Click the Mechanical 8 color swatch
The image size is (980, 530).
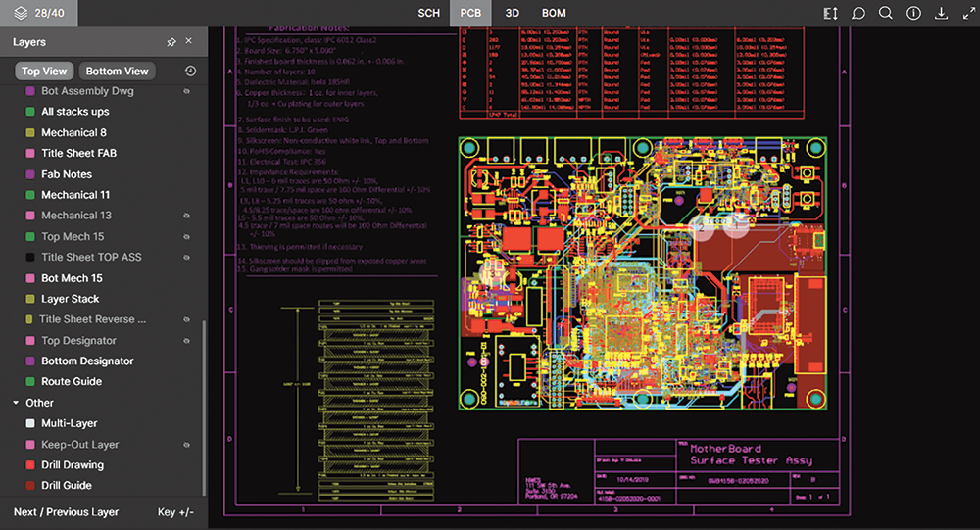point(30,132)
